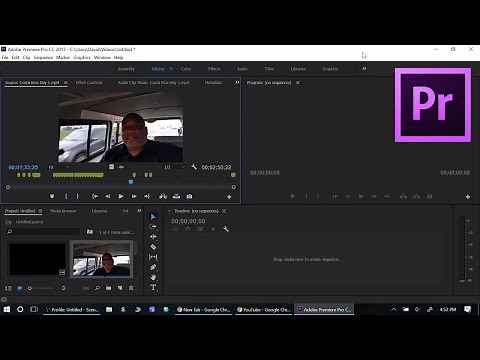This screenshot has width=480, height=360.
Task: Switch Project panel to List view
Action: click(x=8, y=288)
